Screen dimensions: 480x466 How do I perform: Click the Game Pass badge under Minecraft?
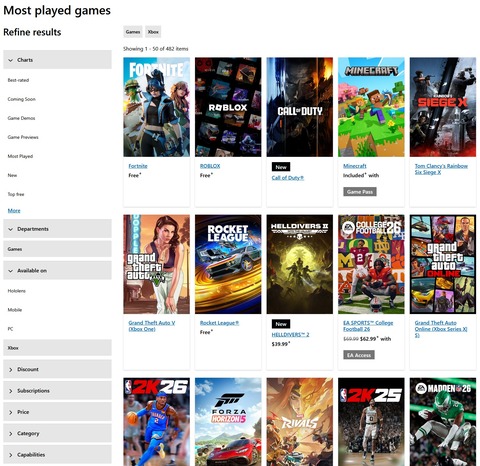(360, 192)
